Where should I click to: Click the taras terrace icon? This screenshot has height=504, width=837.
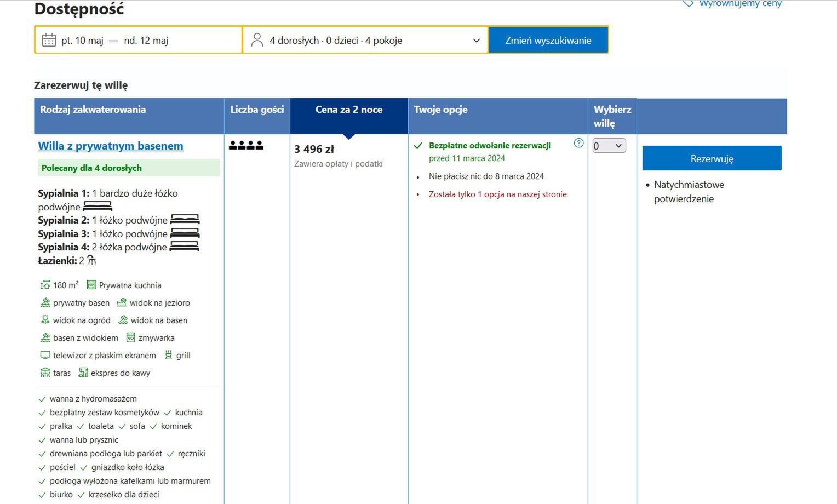[x=45, y=373]
